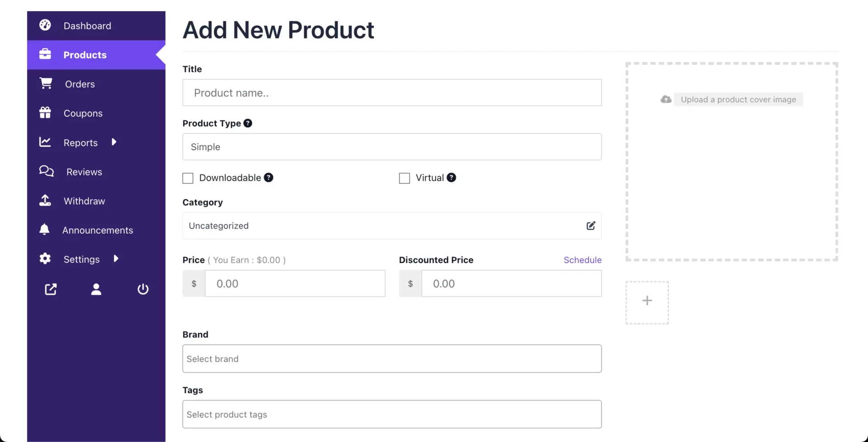Click the Virtual help question icon
The image size is (868, 442).
click(x=451, y=177)
